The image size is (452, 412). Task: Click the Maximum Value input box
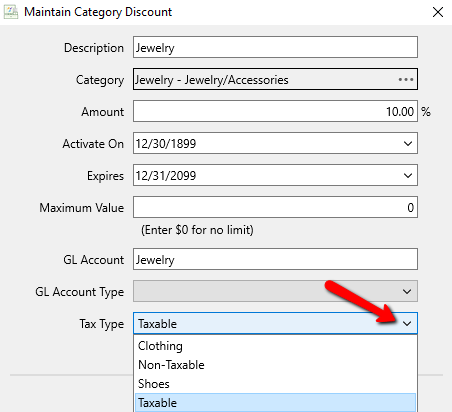[x=275, y=207]
